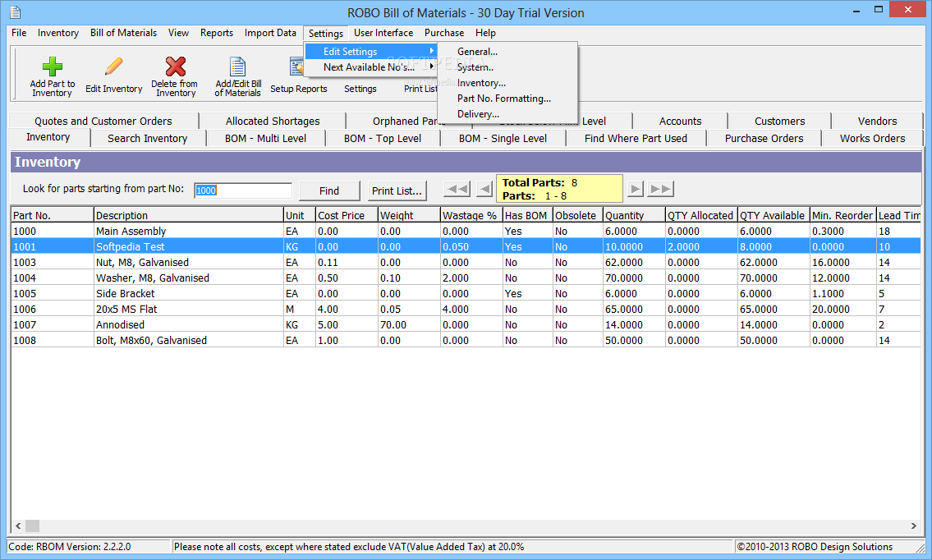
Task: Choose General... from the settings submenu
Action: click(477, 52)
